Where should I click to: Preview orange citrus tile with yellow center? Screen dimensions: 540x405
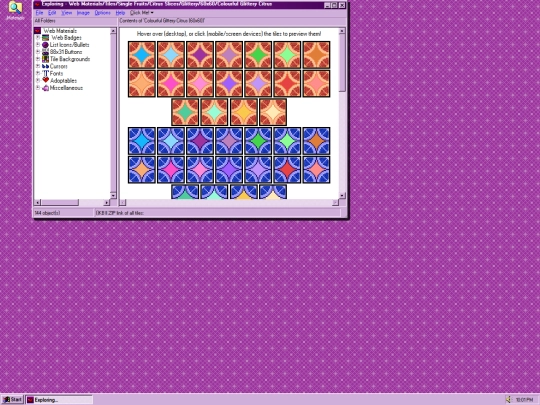(243, 112)
